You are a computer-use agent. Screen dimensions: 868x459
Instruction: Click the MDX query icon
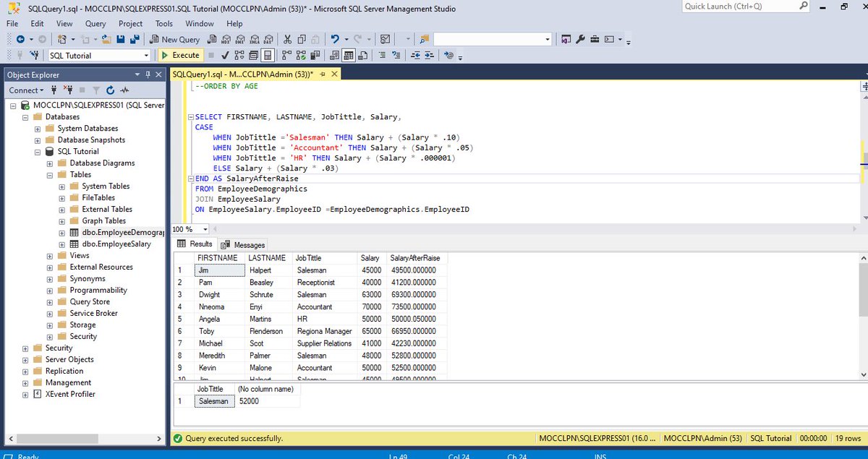[x=226, y=39]
